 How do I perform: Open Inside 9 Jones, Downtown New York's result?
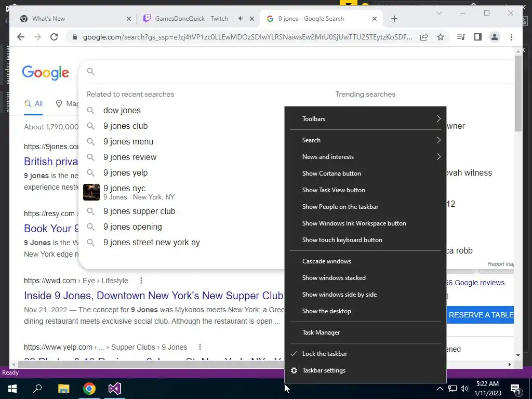pos(153,296)
